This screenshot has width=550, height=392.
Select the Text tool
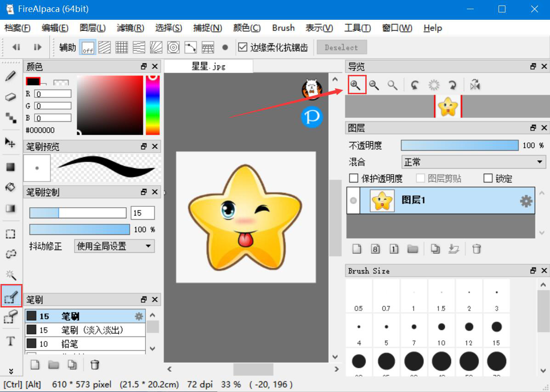[10, 341]
